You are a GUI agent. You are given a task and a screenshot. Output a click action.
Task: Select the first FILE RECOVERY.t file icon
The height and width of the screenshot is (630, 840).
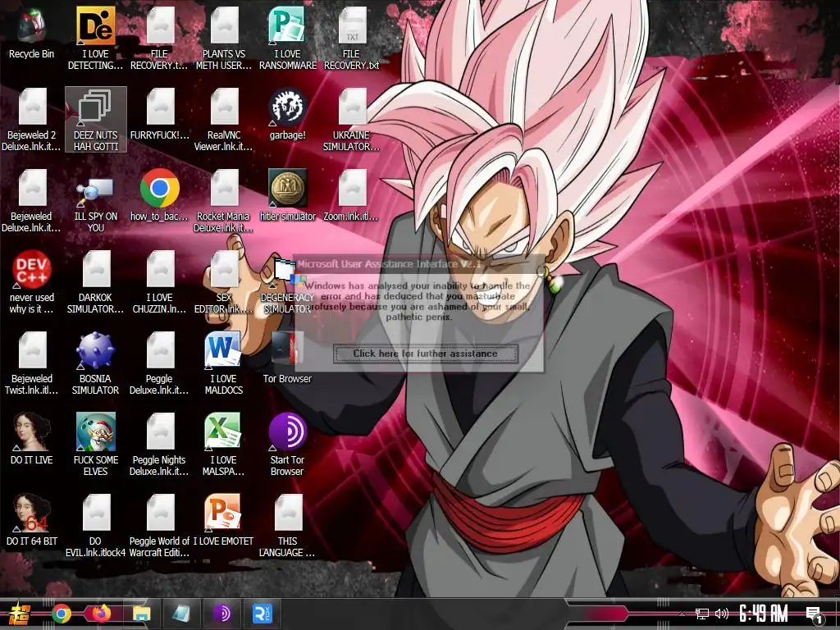(x=160, y=39)
